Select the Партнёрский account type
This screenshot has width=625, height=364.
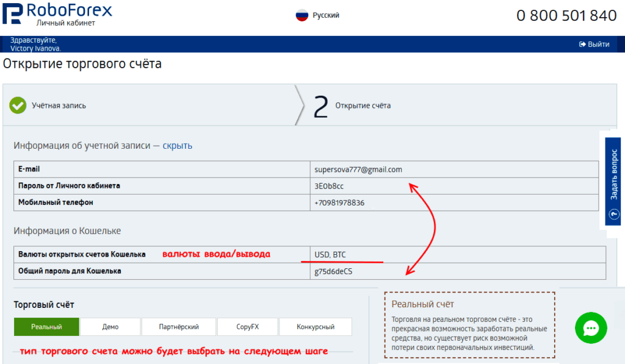[178, 326]
